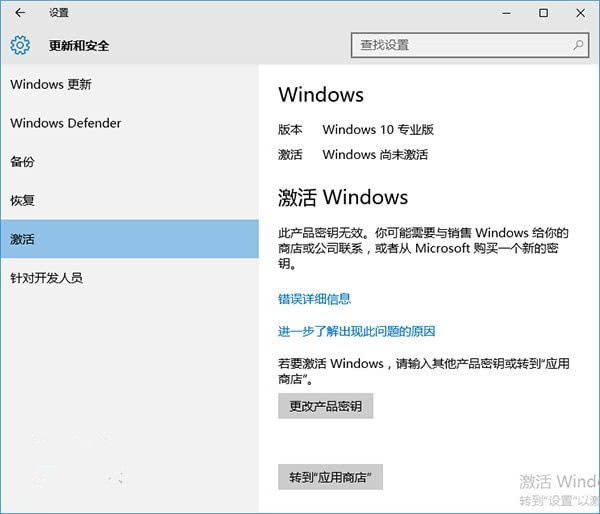Open the 错误详细信息 link
Screen dimensions: 600x514
314,299
